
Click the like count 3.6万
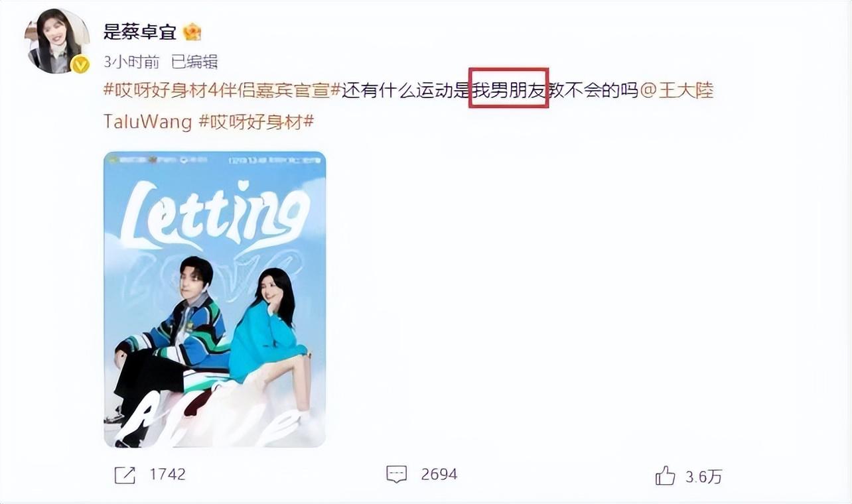click(x=703, y=476)
